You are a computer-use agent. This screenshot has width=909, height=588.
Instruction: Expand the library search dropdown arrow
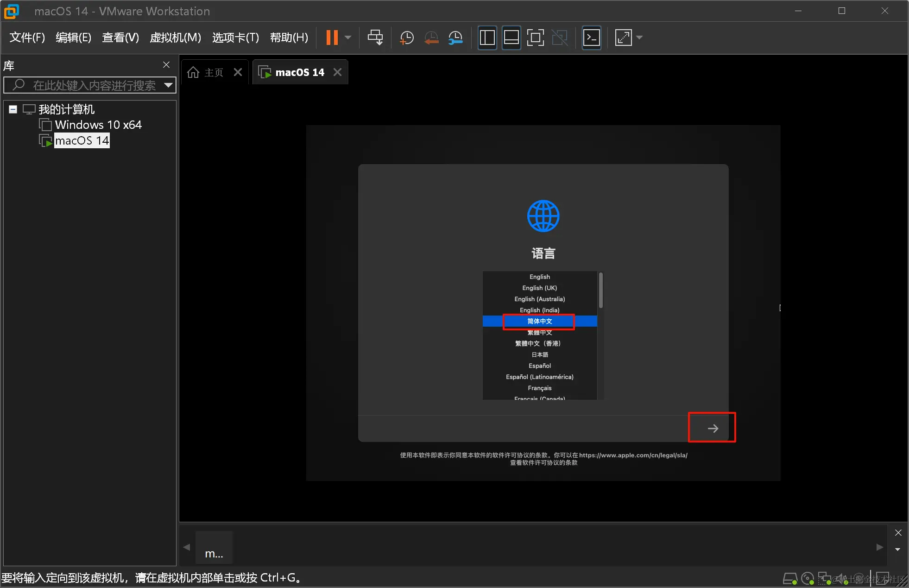168,85
